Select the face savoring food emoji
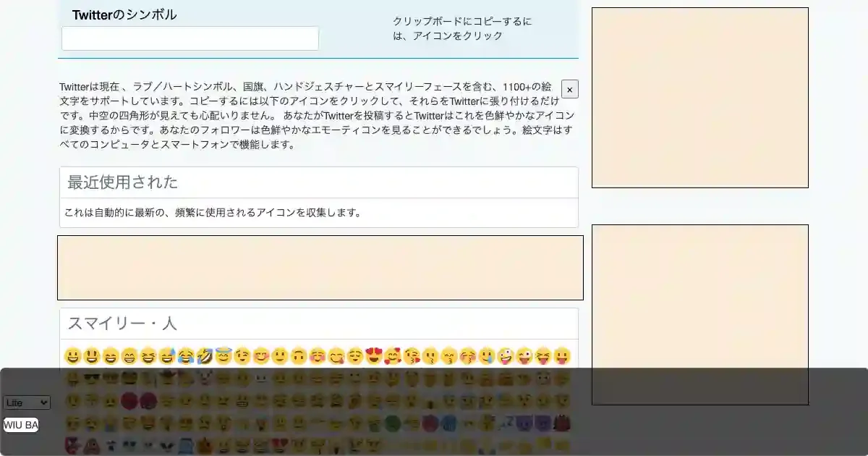Screen dimensions: 868x456 [336, 356]
